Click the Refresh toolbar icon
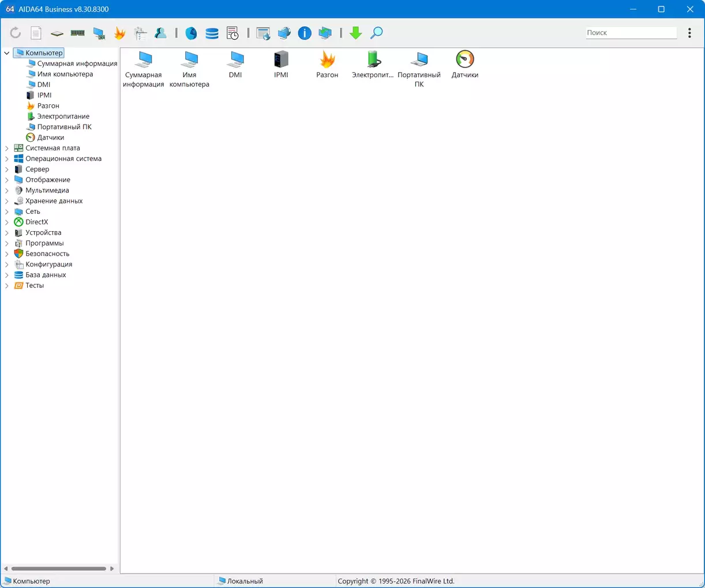705x588 pixels. (15, 33)
